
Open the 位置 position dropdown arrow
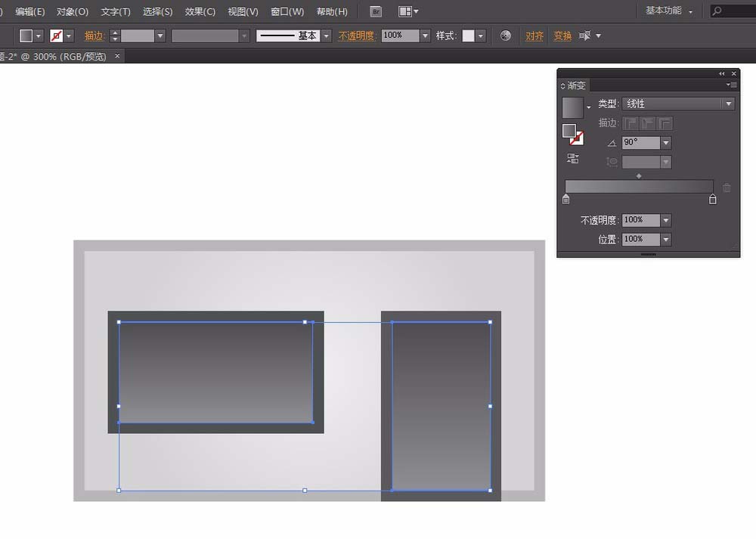click(666, 240)
